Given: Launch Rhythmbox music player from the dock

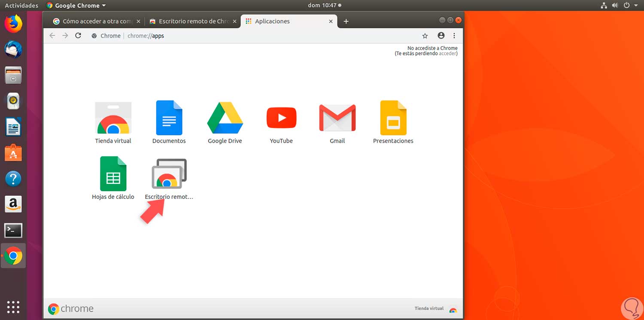Looking at the screenshot, I should pyautogui.click(x=13, y=101).
